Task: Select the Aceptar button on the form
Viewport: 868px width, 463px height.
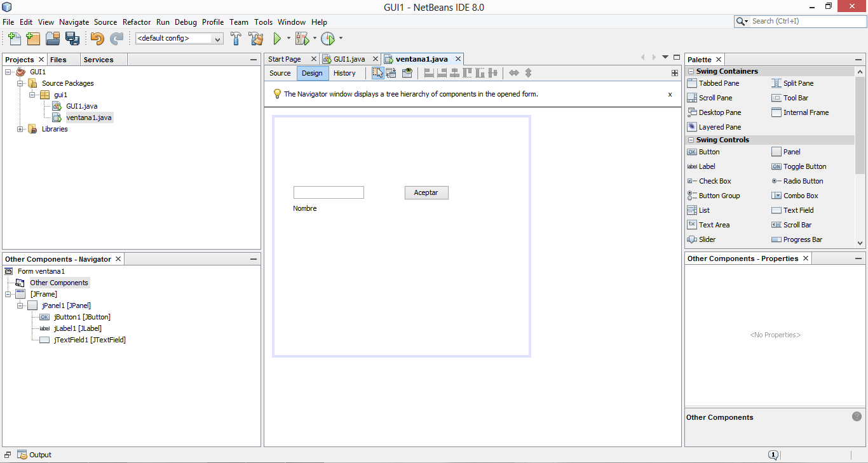Action: click(426, 192)
